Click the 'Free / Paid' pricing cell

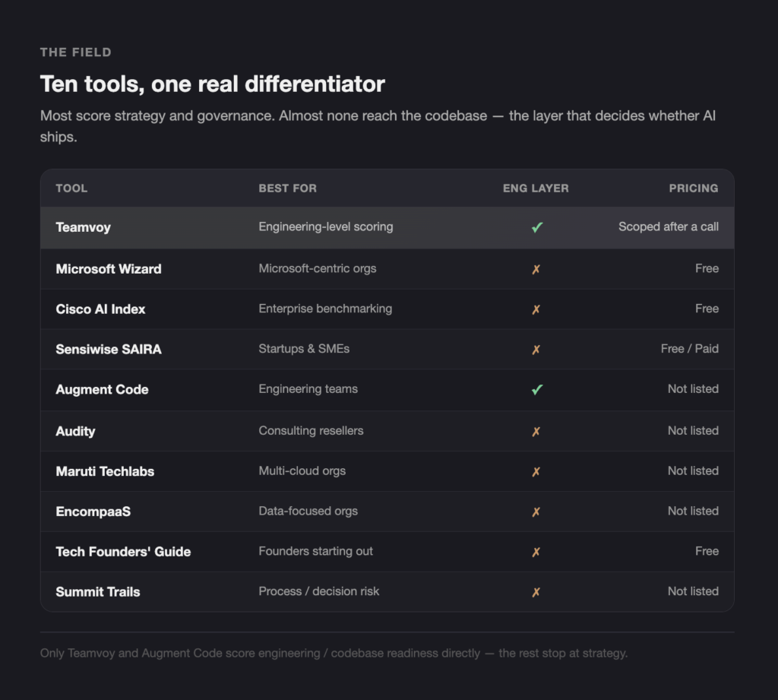(690, 349)
